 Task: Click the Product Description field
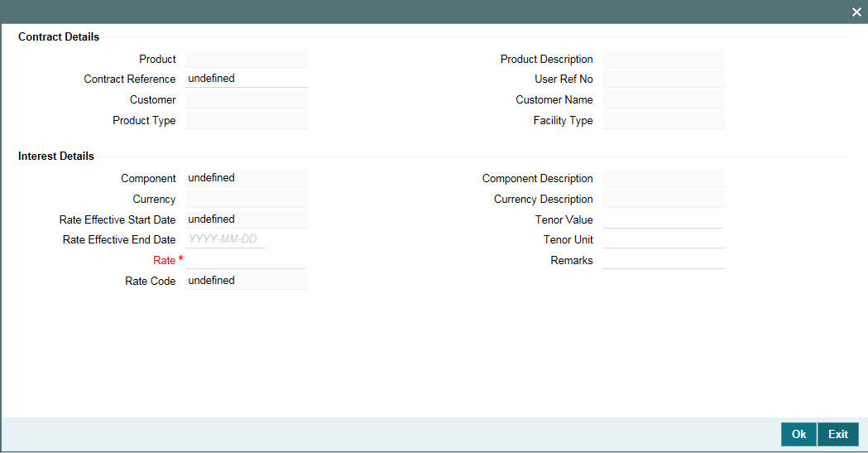[664, 59]
